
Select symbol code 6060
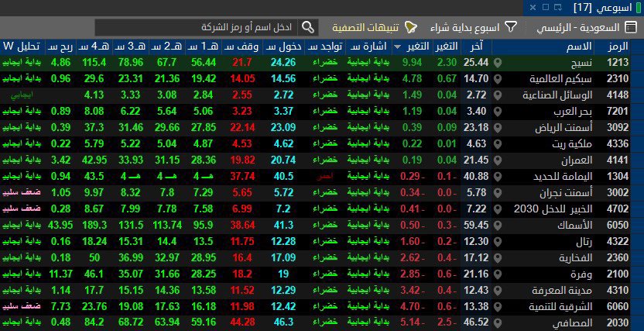coord(618,307)
